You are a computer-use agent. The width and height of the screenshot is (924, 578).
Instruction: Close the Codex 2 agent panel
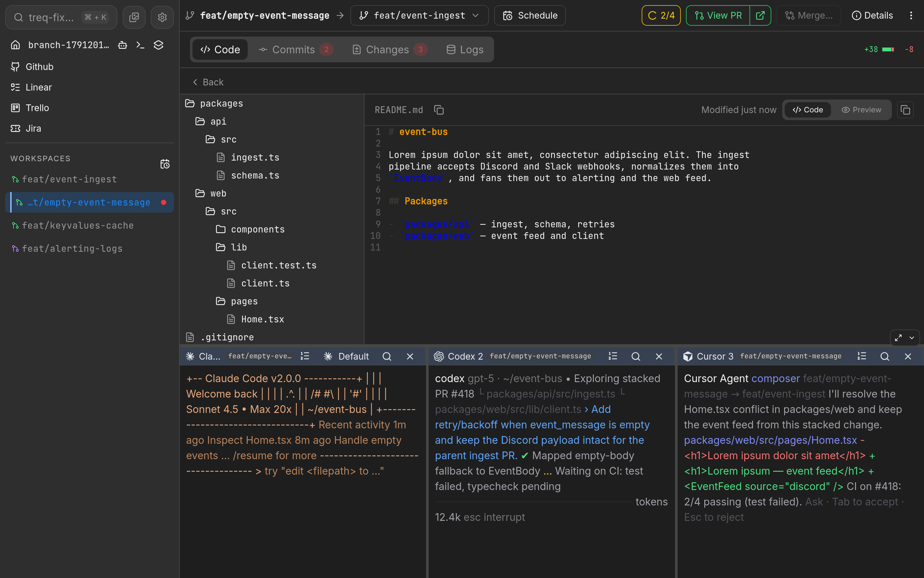[x=659, y=356]
